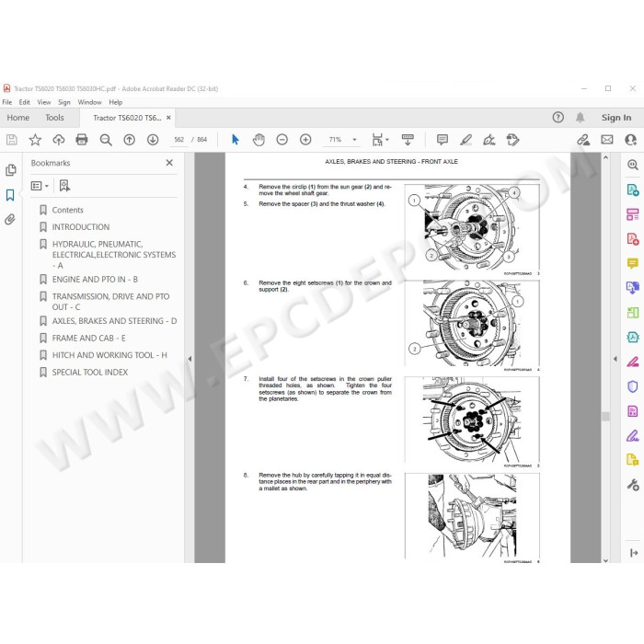Open notifications bell
The width and height of the screenshot is (644, 644).
580,118
